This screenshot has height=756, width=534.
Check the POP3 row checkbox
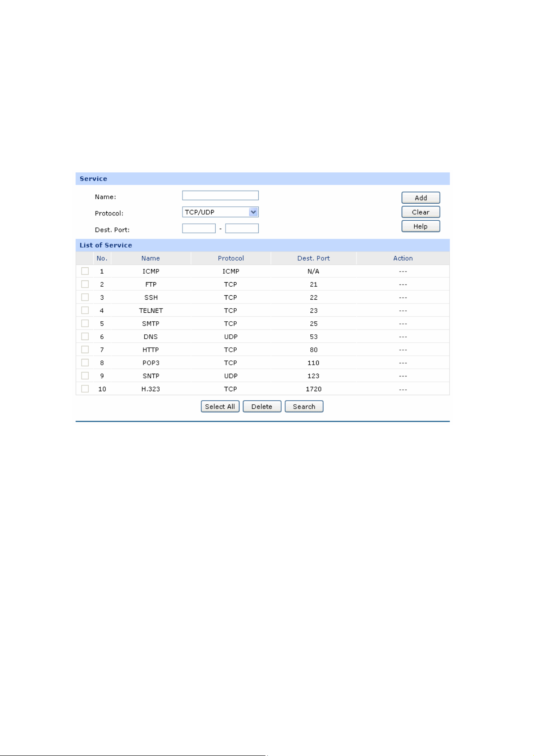[85, 363]
